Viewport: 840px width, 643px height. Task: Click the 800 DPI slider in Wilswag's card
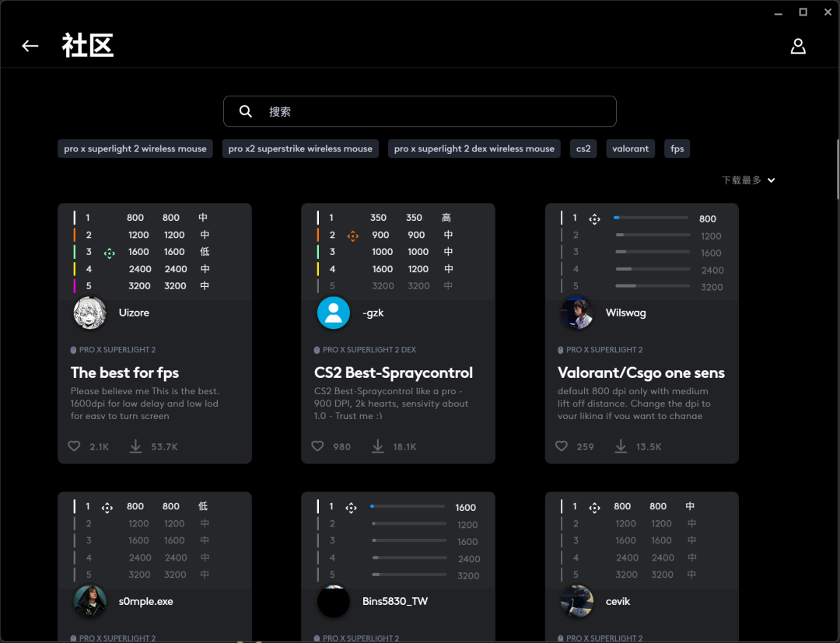(x=652, y=218)
